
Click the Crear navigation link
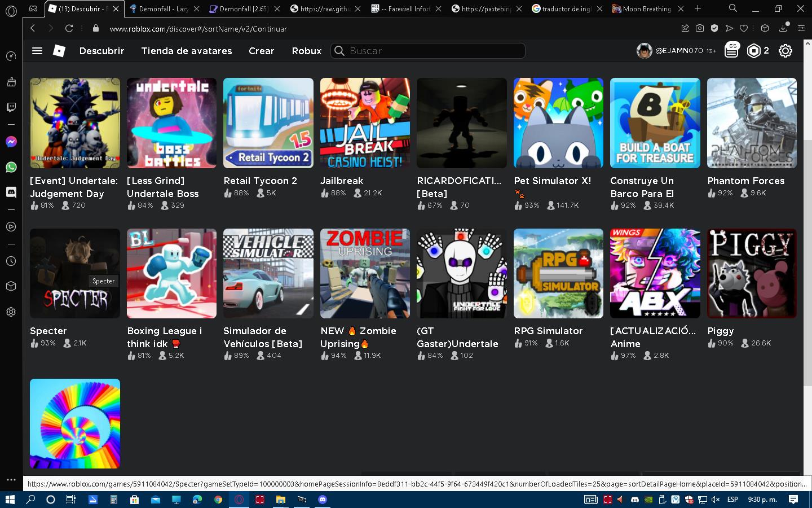[261, 51]
